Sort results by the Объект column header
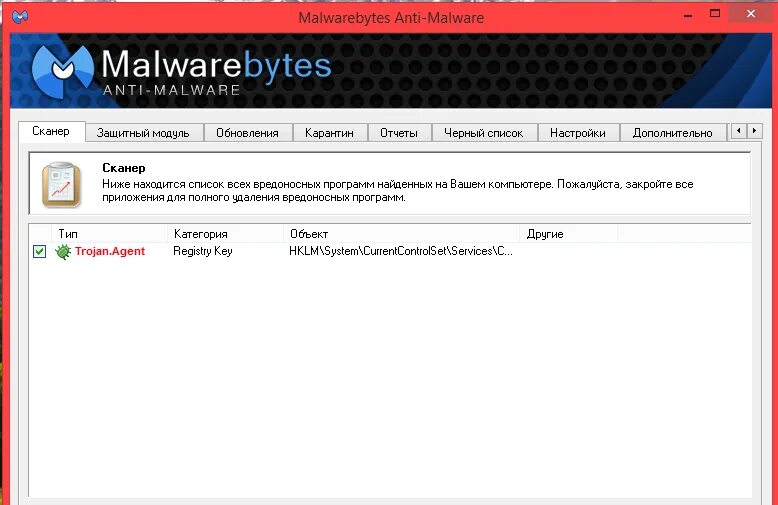Viewport: 778px width, 505px height. (x=401, y=234)
